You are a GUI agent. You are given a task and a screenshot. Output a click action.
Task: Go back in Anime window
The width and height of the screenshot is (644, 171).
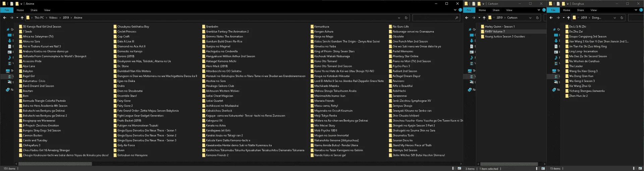point(5,18)
